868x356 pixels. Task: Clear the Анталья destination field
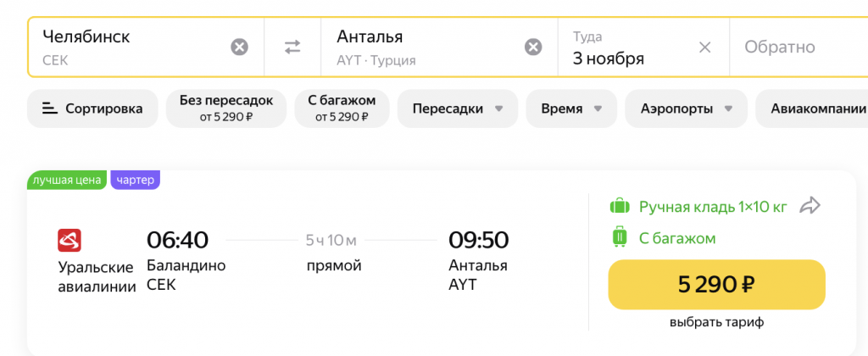click(533, 47)
